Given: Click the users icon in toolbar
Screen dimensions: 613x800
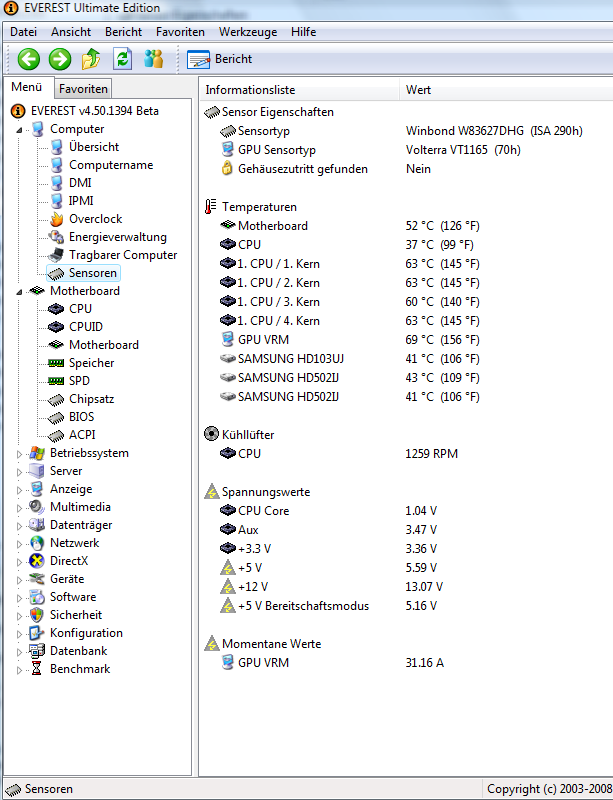Looking at the screenshot, I should click(153, 59).
